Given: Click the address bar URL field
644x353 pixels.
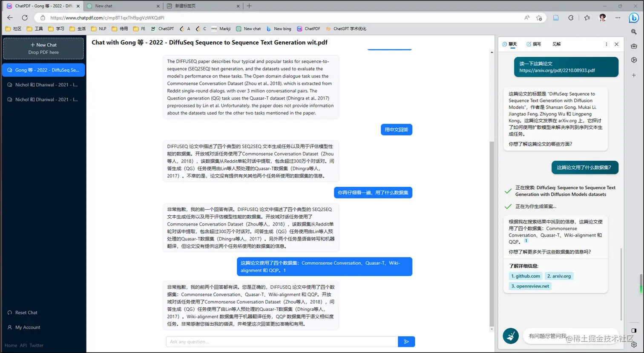Looking at the screenshot, I should pos(281,18).
